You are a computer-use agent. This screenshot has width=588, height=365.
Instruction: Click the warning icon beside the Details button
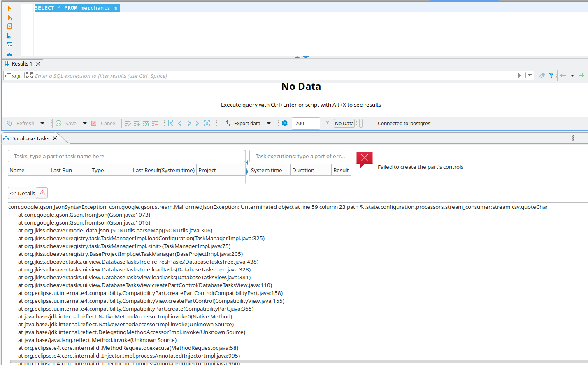click(42, 193)
